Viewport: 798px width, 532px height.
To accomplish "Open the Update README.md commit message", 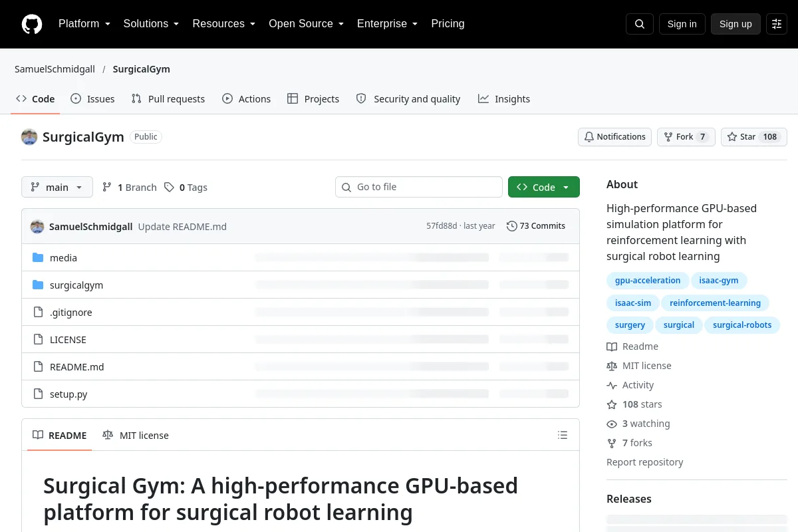I will point(182,227).
